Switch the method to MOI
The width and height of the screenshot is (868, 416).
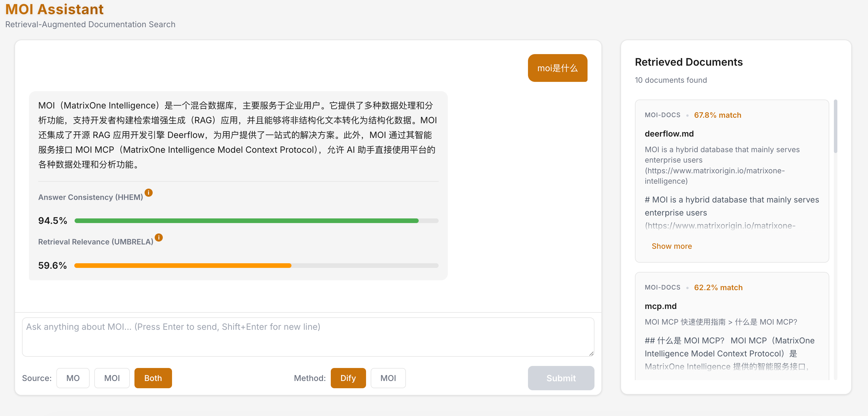[388, 378]
